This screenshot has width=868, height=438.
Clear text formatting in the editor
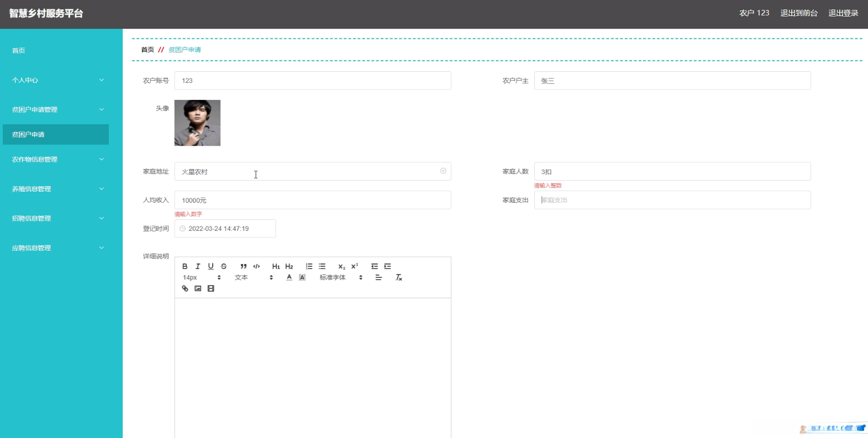398,277
